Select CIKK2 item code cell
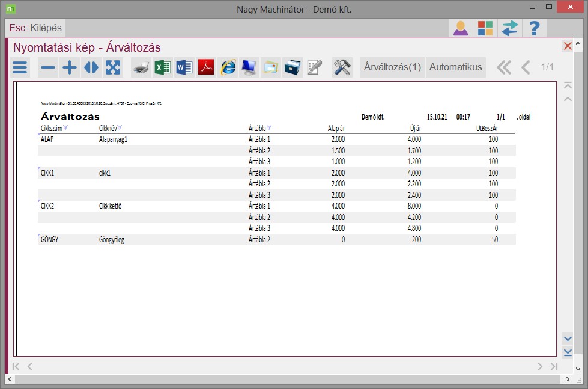Viewport: 588px width, 389px height. (x=47, y=206)
